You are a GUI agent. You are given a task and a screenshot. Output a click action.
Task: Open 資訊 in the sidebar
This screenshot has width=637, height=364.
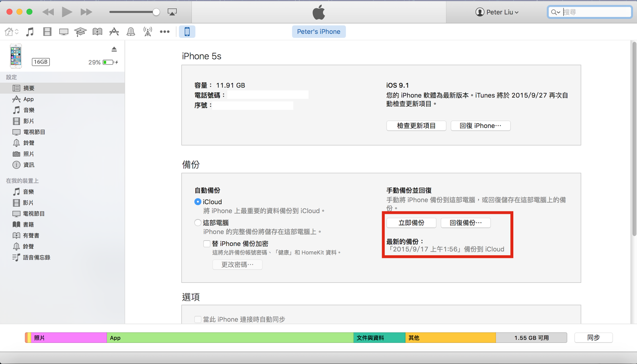[x=62, y=165]
